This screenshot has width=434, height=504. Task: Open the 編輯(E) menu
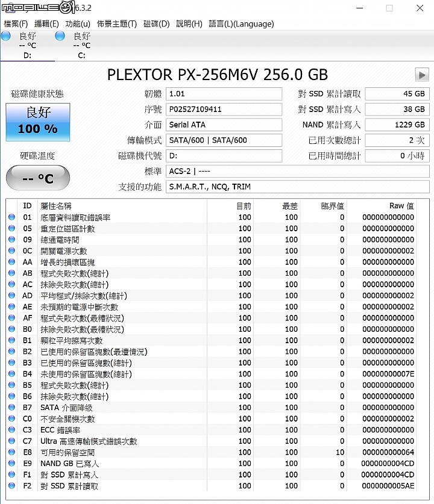[x=46, y=24]
